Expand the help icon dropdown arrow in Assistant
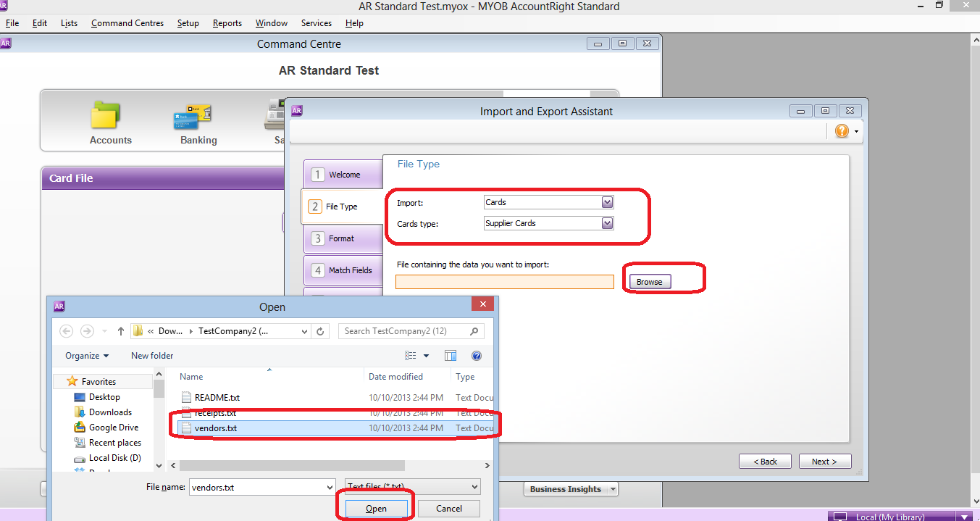This screenshot has width=980, height=521. click(x=856, y=131)
